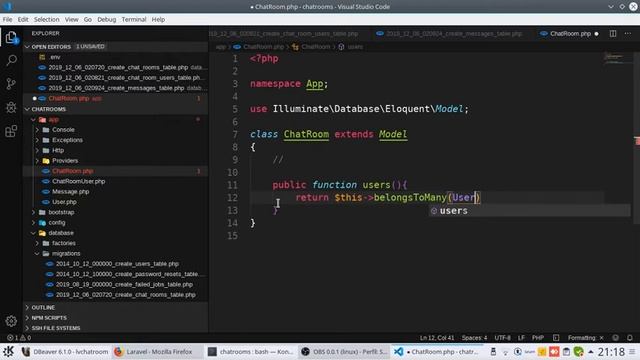640x360 pixels.
Task: Click Ln 12, Col 41 cursor position
Action: pyautogui.click(x=437, y=338)
